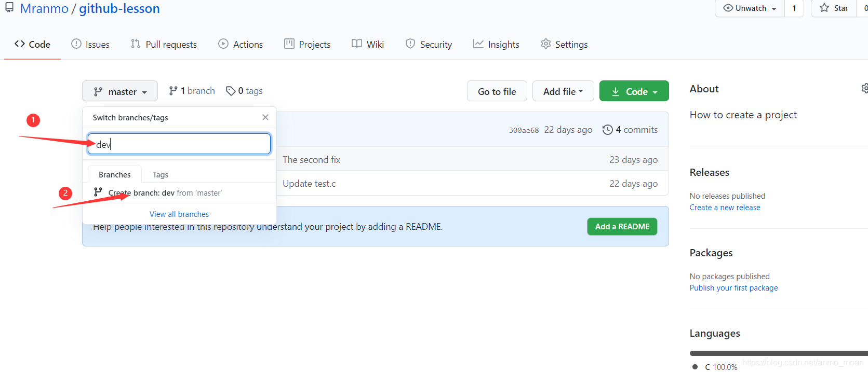View the 4 commits history
This screenshot has height=372, width=868.
pos(630,130)
